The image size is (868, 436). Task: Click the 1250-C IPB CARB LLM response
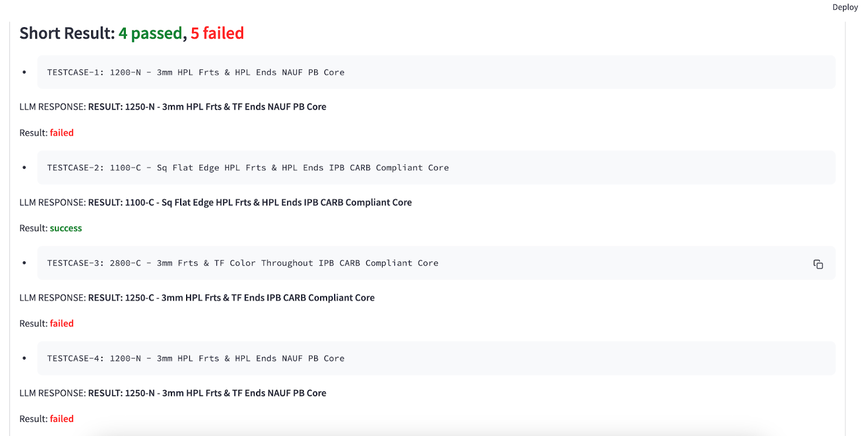coord(232,298)
